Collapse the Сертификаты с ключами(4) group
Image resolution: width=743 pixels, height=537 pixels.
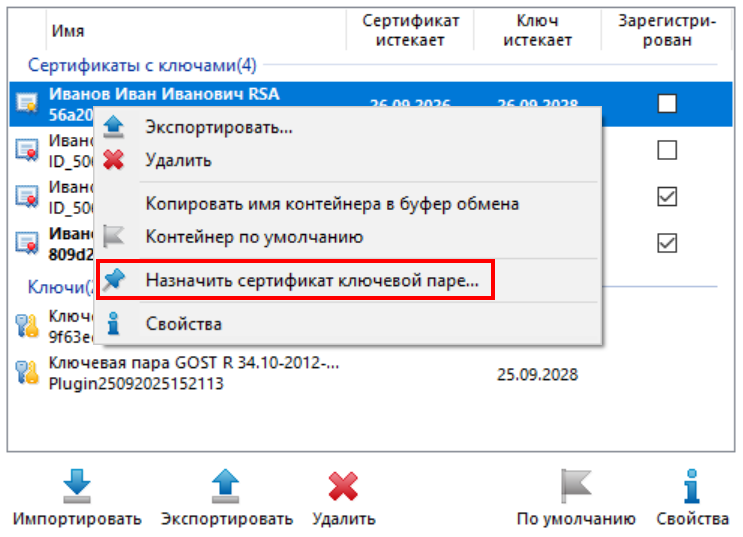(x=142, y=66)
